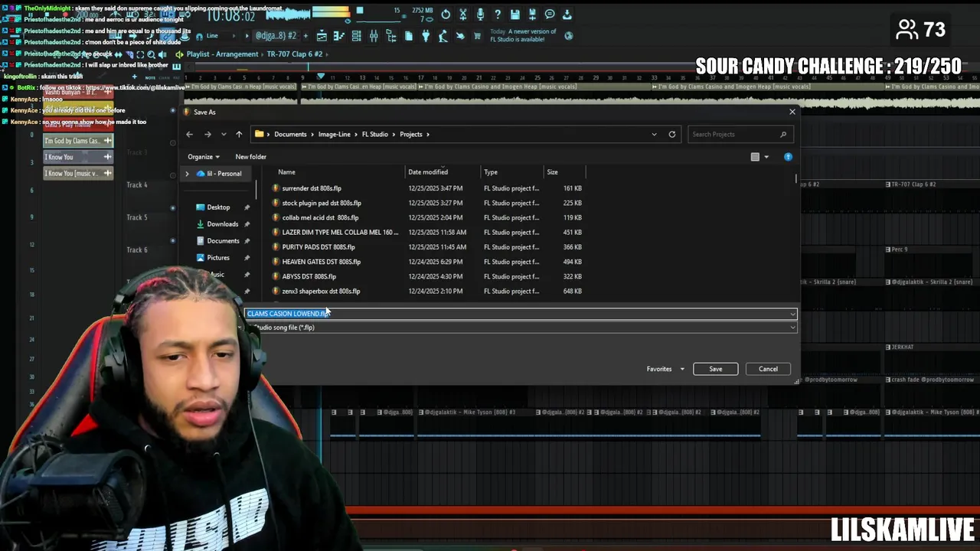Click Image-Line breadcrumb segment
Viewport: 980px width, 551px height.
(335, 135)
